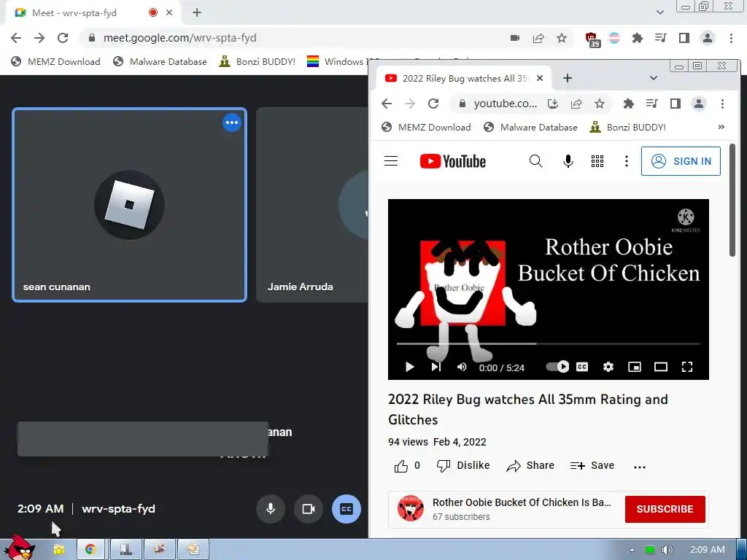Close the YouTube tab
Viewport: 747px width, 560px height.
(540, 78)
